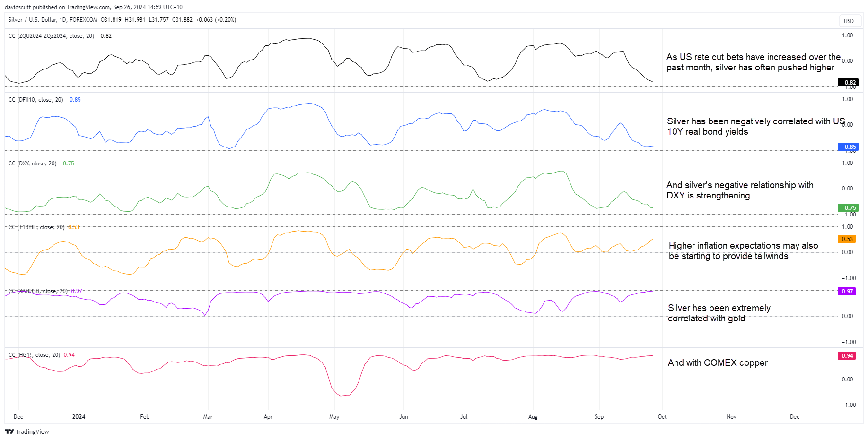Click the 'negatively correlated with US 10Y' annotation

tap(756, 127)
